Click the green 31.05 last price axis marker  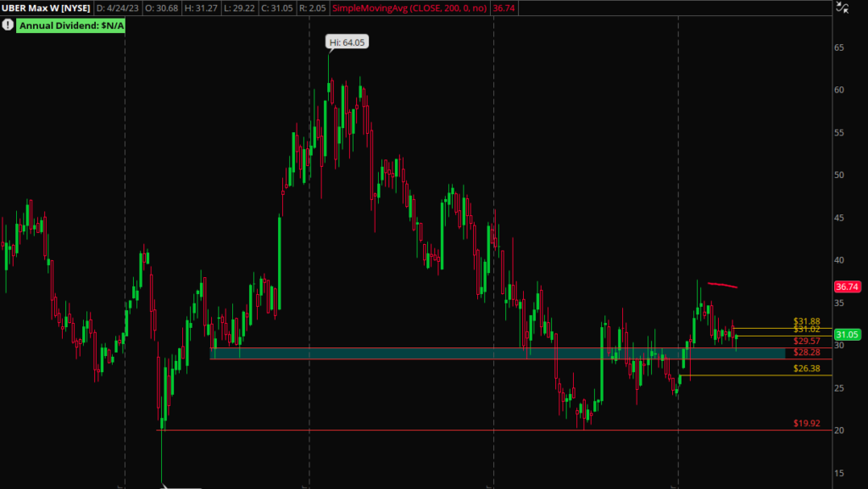[849, 335]
